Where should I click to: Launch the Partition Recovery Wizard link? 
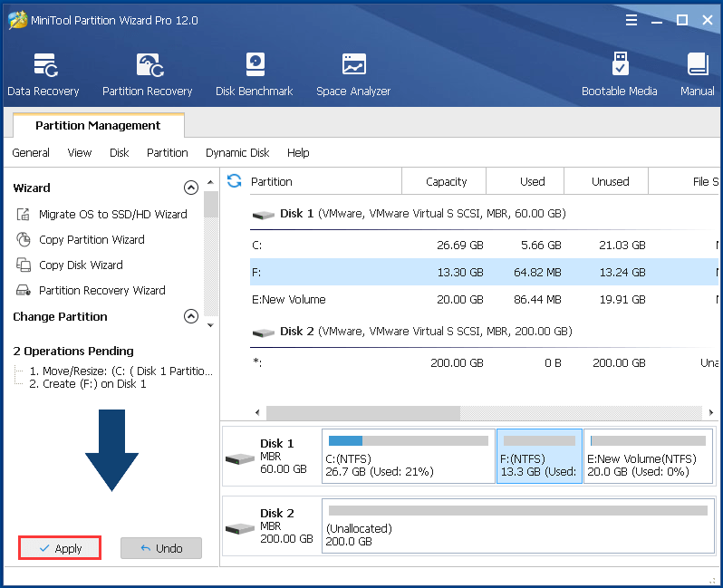coord(101,291)
